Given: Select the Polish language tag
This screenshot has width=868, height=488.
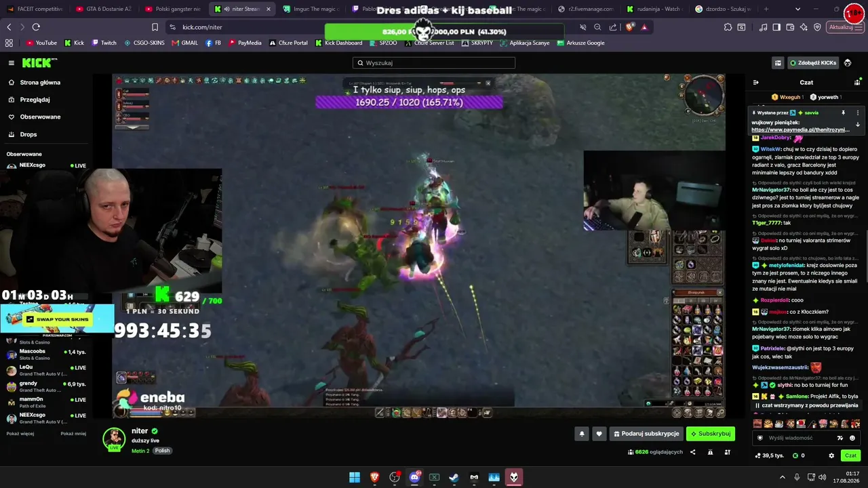Looking at the screenshot, I should [162, 451].
